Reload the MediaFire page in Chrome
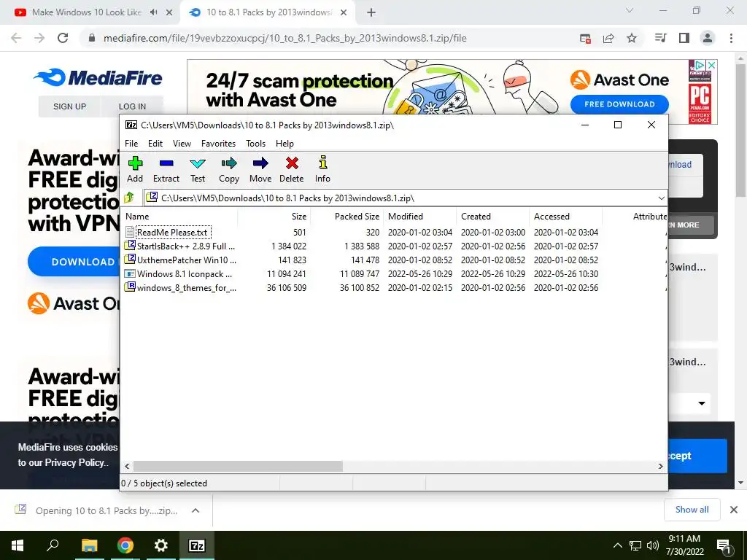747x560 pixels. point(63,38)
